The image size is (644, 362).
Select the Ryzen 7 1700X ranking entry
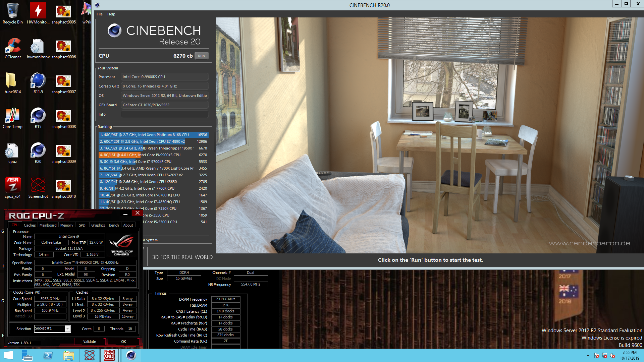coord(153,168)
